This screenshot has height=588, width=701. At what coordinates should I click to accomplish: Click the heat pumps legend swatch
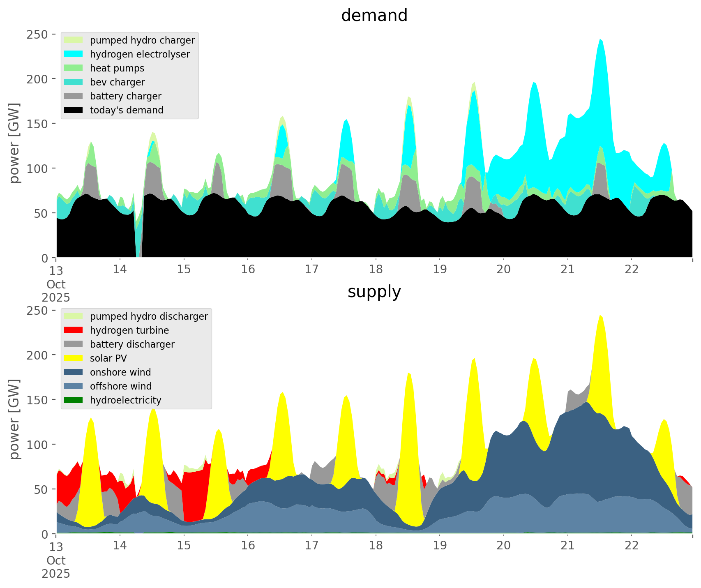74,68
